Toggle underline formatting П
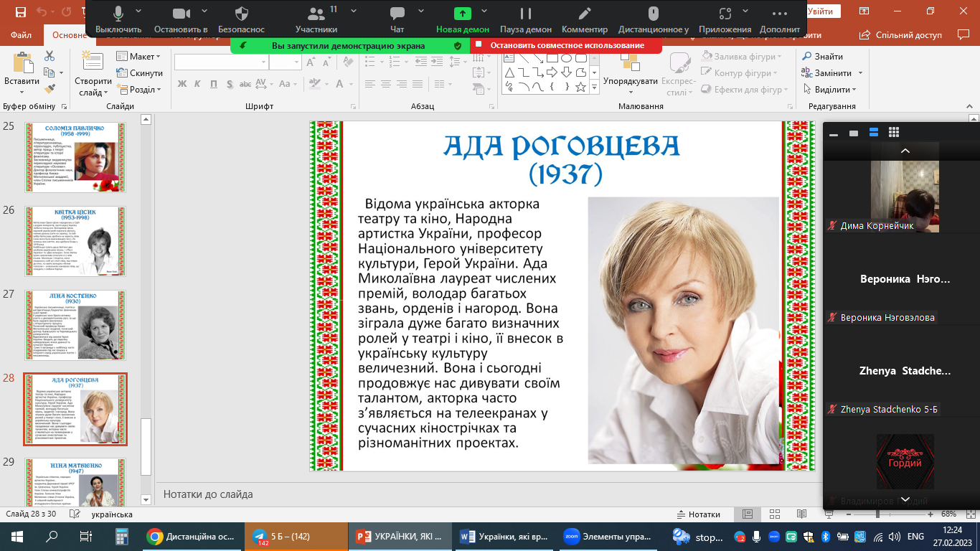This screenshot has width=980, height=551. [x=214, y=84]
